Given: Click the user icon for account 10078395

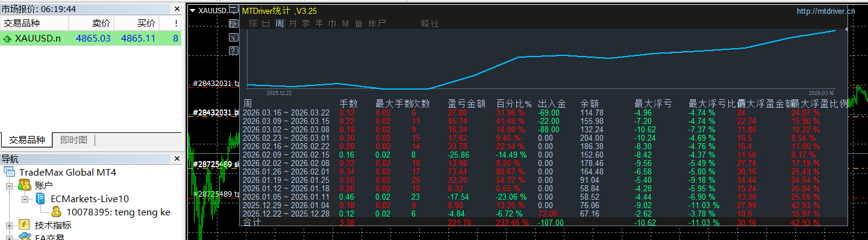Looking at the screenshot, I should click(56, 212).
